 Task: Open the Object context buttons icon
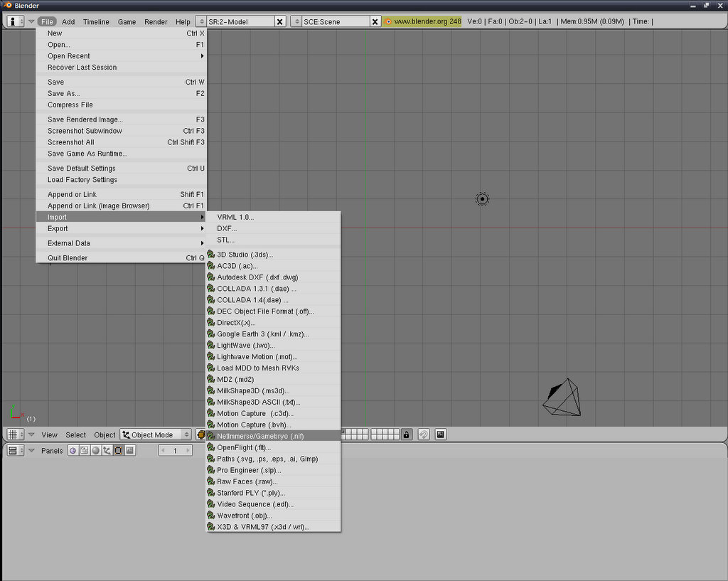coord(107,451)
